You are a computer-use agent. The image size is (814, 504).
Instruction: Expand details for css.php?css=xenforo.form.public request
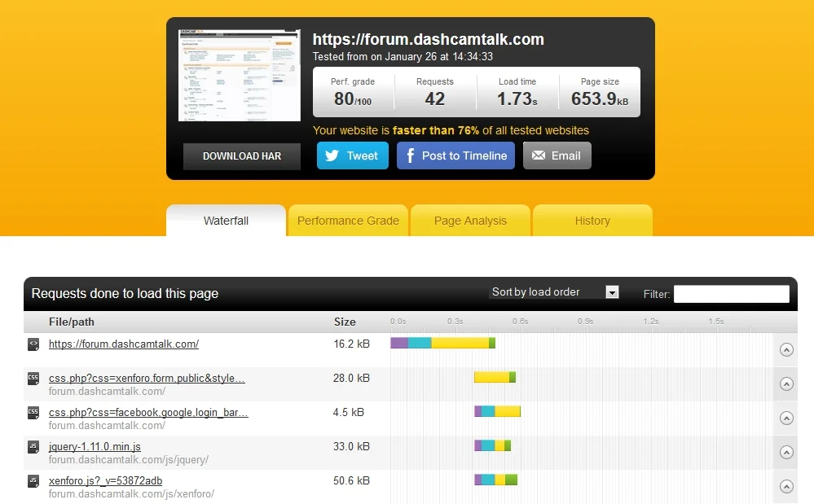pyautogui.click(x=786, y=384)
